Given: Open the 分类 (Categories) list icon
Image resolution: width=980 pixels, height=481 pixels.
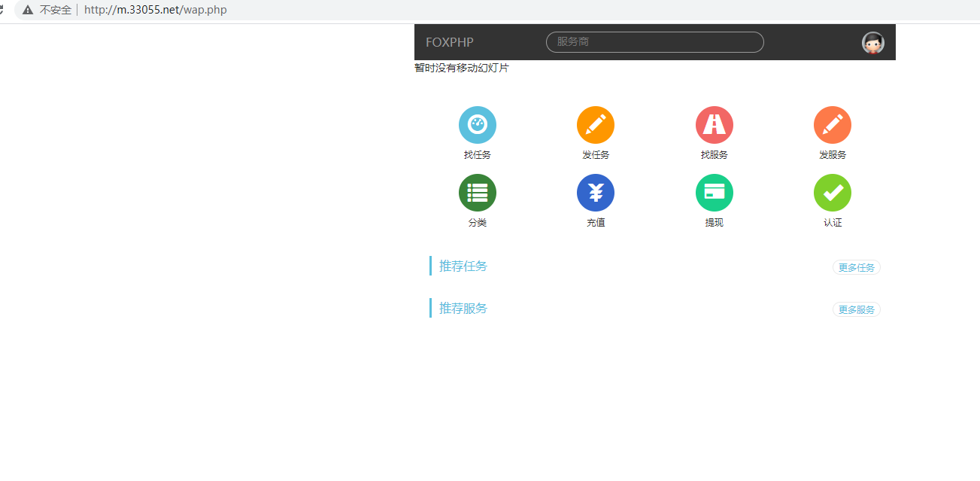Looking at the screenshot, I should coord(477,192).
